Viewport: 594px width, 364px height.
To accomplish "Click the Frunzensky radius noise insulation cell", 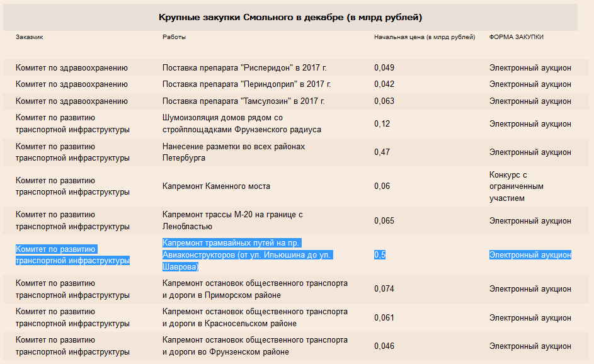I will 241,123.
